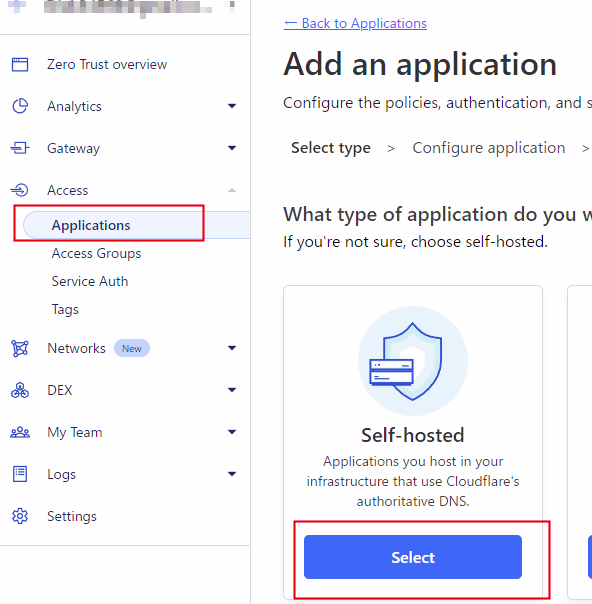Click the blurred account name at top

tap(128, 7)
